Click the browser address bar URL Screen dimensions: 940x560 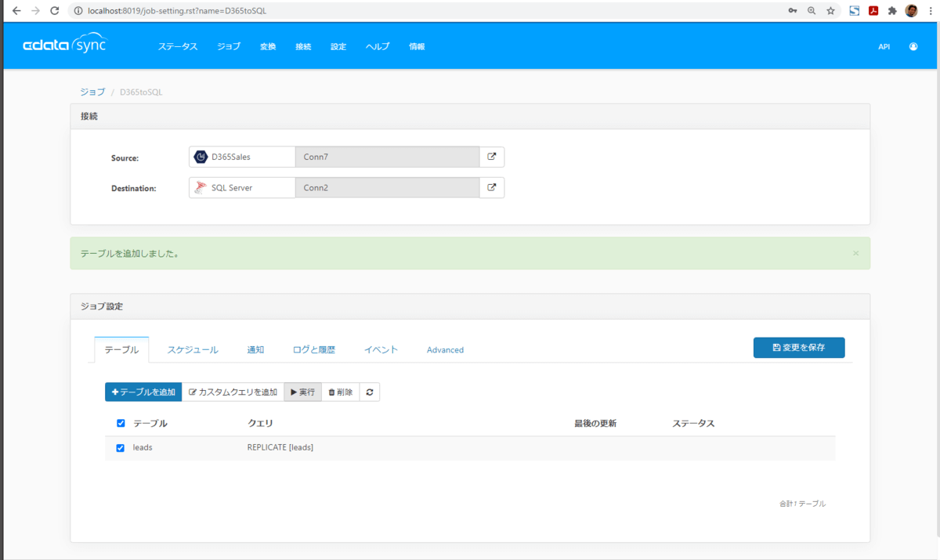pyautogui.click(x=177, y=11)
